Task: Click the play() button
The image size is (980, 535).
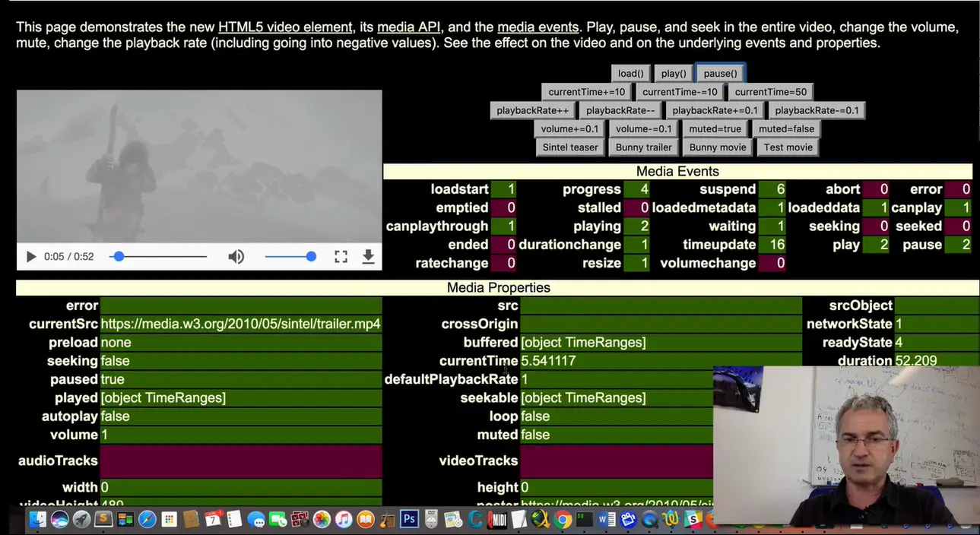Action: pos(674,74)
